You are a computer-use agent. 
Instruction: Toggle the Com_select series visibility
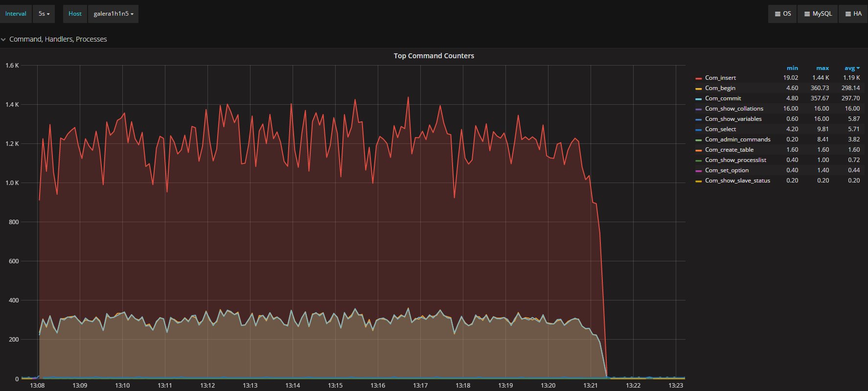click(720, 129)
